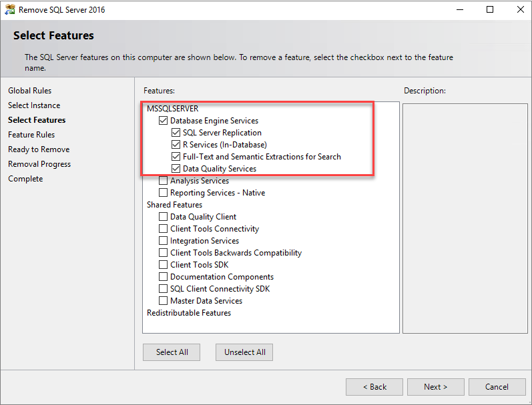Uncheck Database Engine Services checkbox
Screen dimensions: 532x405
pos(163,120)
